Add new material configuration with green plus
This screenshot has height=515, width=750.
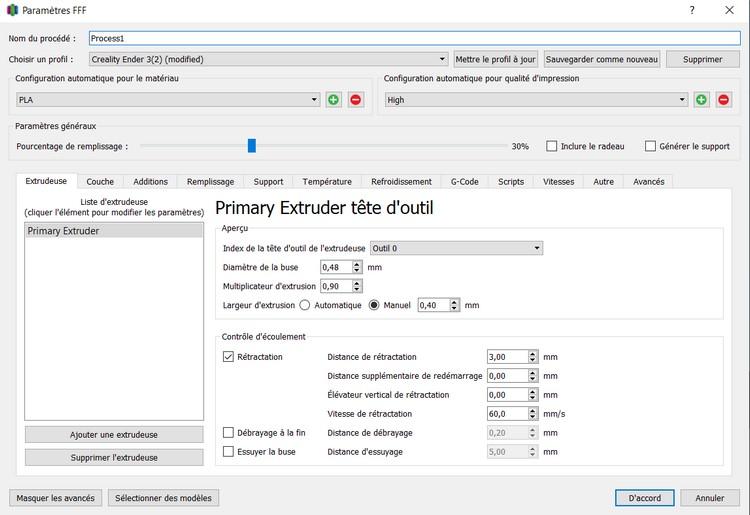[333, 99]
